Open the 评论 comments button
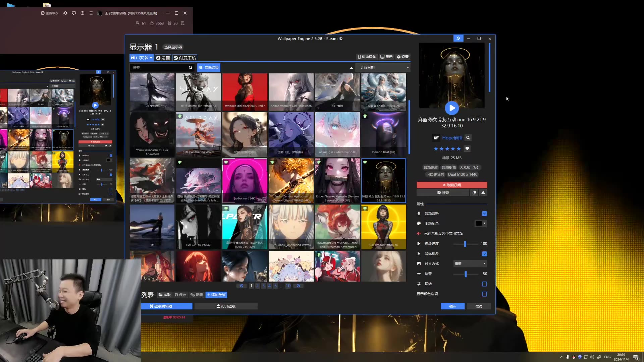The width and height of the screenshot is (644, 362). 443,193
